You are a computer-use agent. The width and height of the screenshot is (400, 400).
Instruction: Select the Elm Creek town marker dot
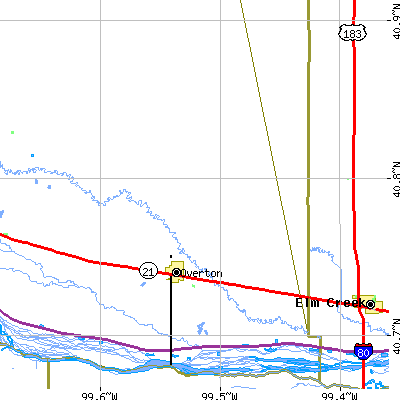point(370,304)
